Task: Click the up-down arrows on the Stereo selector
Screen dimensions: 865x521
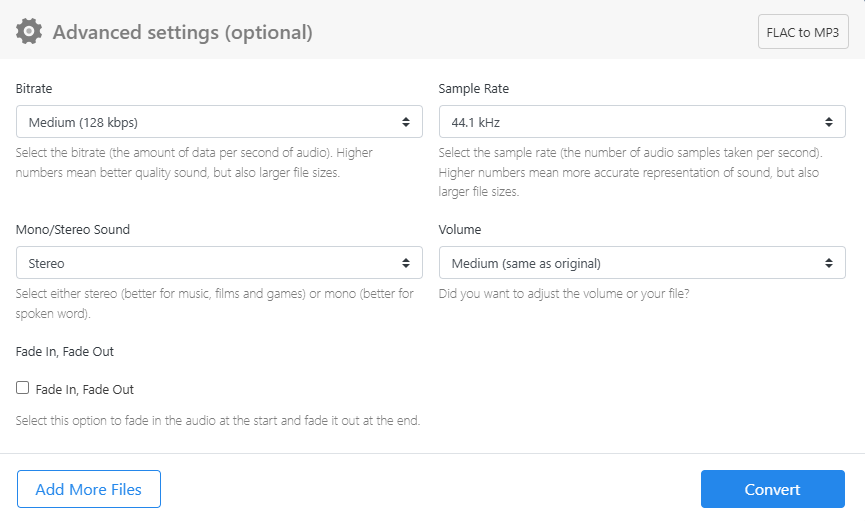Action: 405,263
